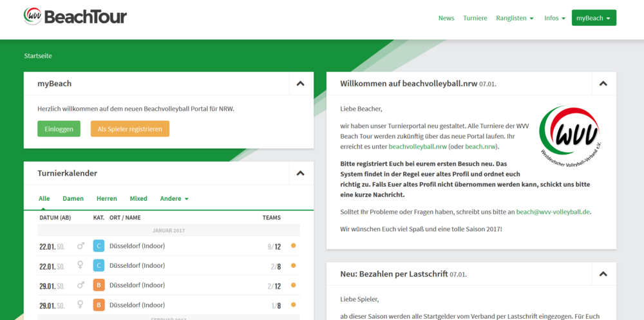The width and height of the screenshot is (644, 320).
Task: Click female icon in 22.01. 2/8 row
Action: coord(80,265)
